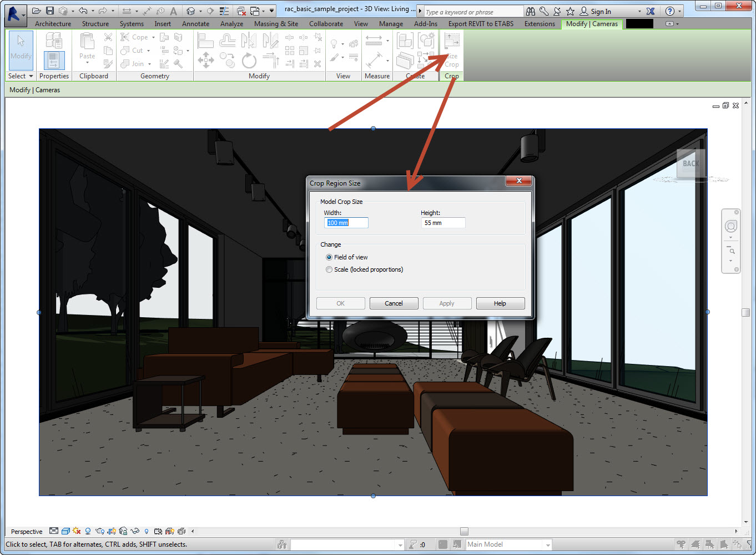
Task: Click the Join geometry tool
Action: tap(132, 63)
